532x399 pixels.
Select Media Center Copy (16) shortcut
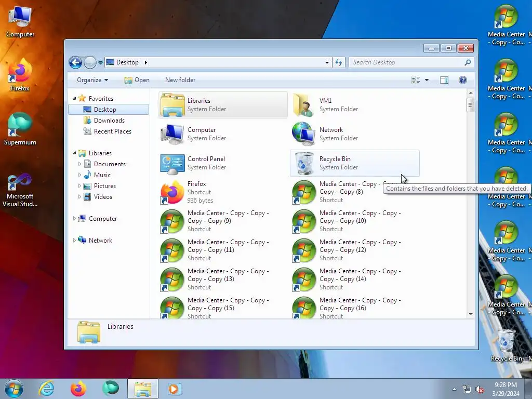point(354,308)
